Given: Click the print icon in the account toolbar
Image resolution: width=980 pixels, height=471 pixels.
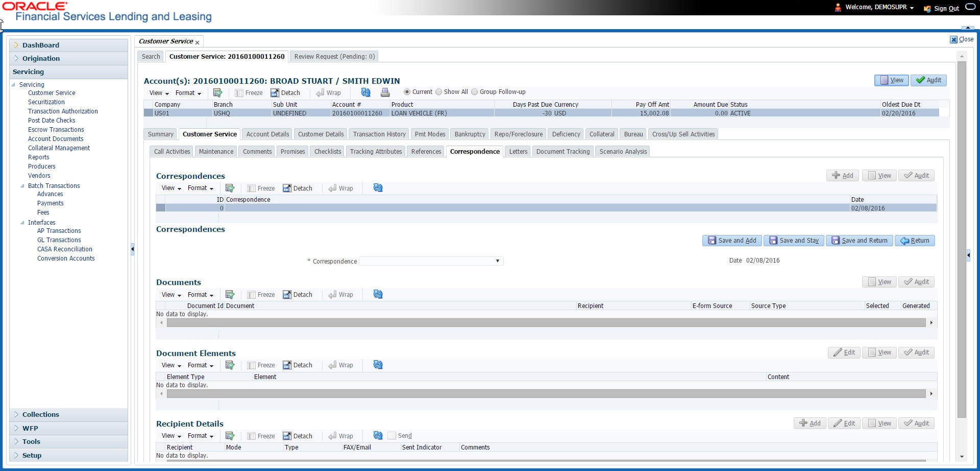Looking at the screenshot, I should tap(385, 92).
